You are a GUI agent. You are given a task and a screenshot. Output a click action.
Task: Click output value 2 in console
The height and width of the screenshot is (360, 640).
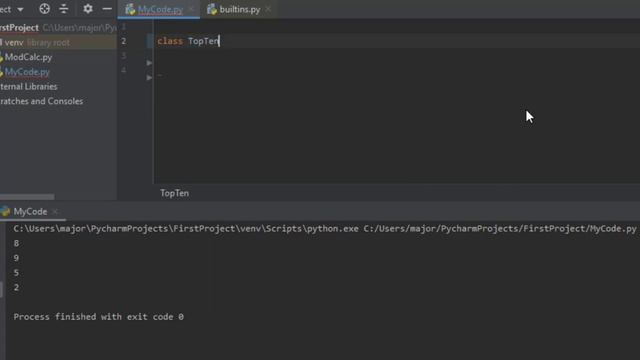(16, 287)
